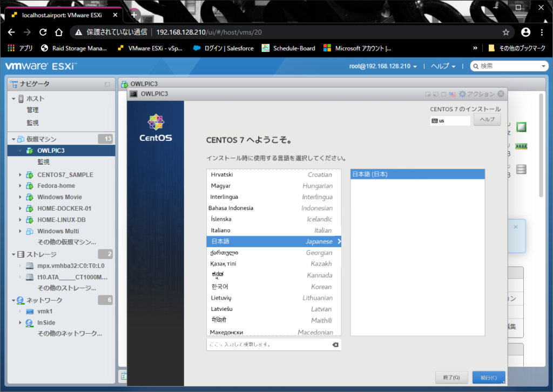Click the vmk1 network adapter icon
The height and width of the screenshot is (392, 553).
[30, 312]
